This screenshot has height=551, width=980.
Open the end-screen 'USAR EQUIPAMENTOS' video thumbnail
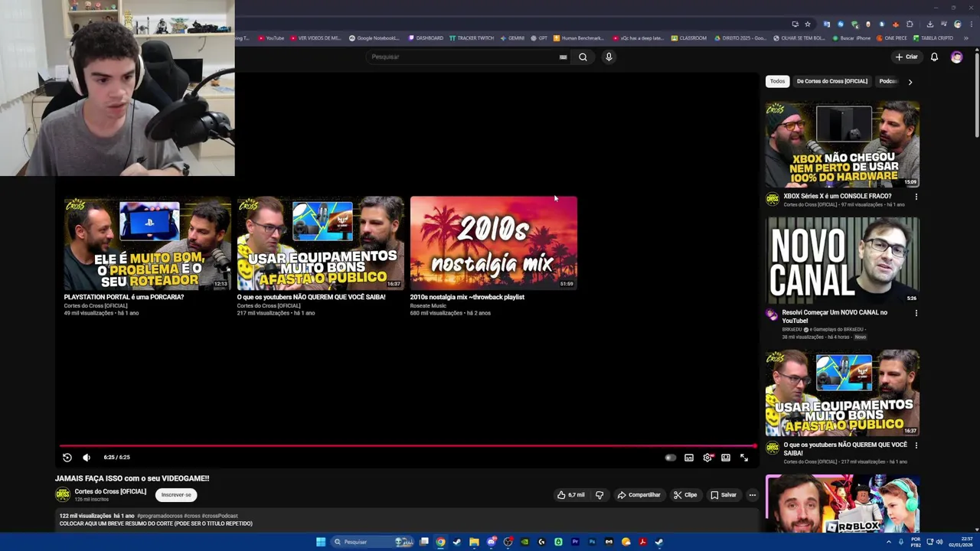click(320, 243)
